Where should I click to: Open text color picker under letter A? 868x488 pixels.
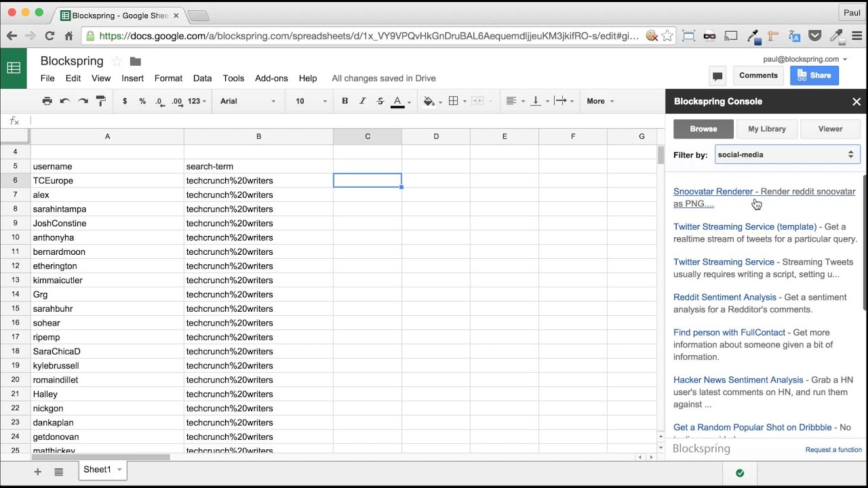coord(398,101)
